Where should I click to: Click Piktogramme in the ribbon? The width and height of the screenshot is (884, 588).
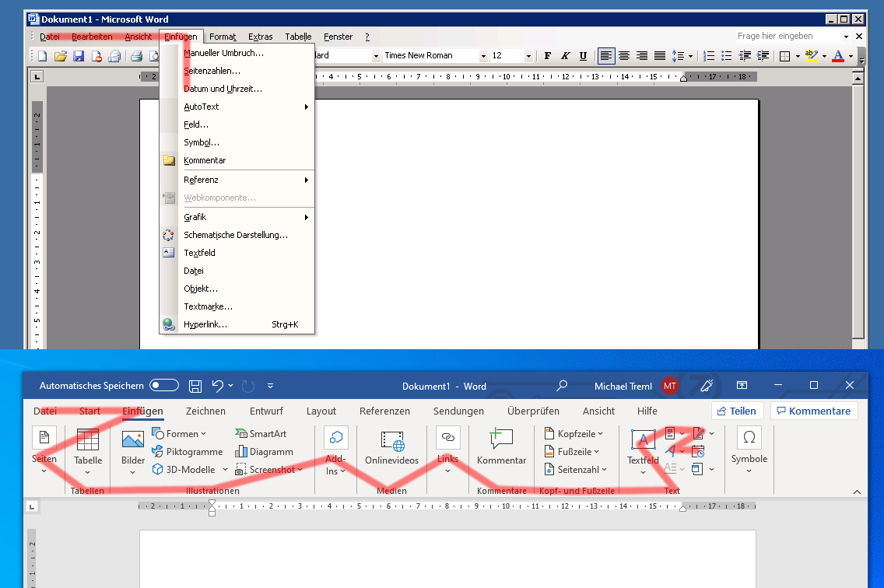tap(188, 452)
